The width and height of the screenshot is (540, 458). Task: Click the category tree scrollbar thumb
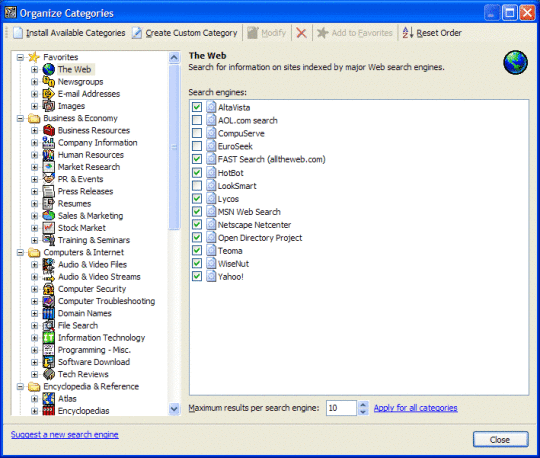[174, 147]
